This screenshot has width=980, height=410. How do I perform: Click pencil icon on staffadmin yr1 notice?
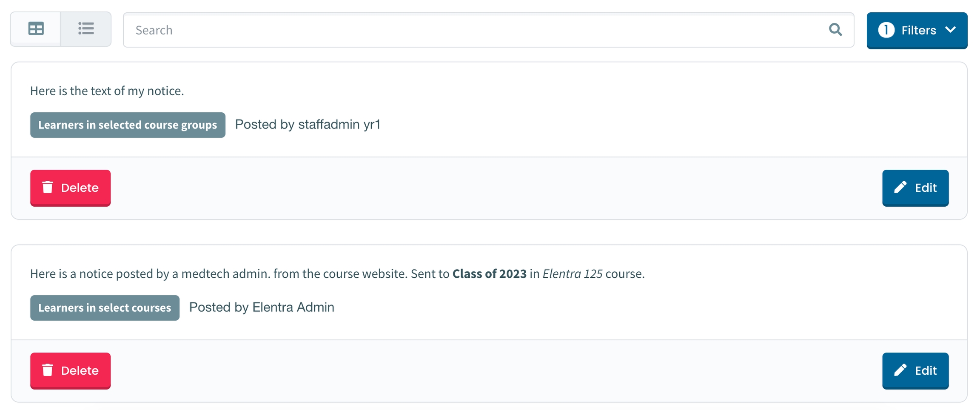coord(900,187)
